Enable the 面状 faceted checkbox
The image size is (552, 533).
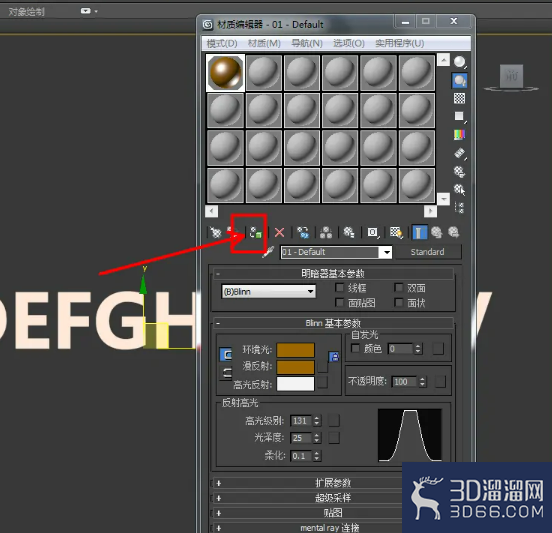399,302
